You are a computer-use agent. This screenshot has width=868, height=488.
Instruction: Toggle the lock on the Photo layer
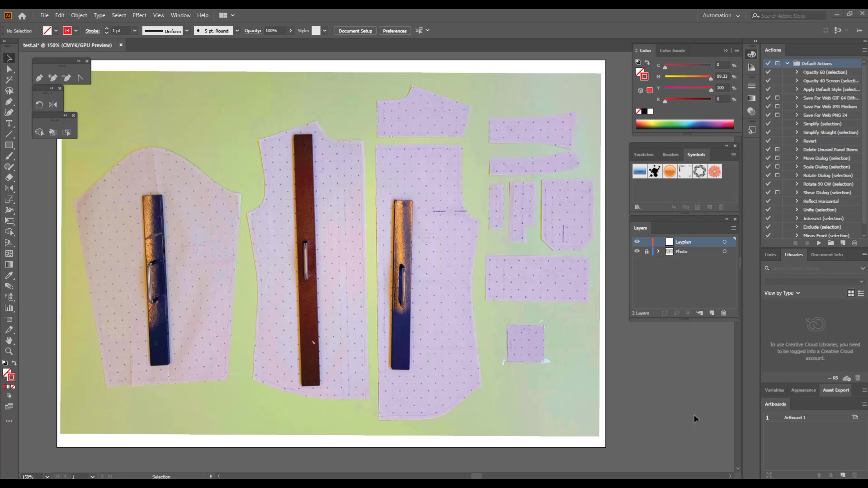click(x=646, y=251)
